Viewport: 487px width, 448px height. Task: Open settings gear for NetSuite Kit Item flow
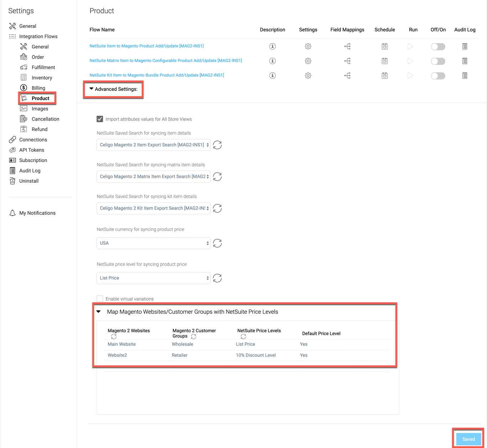(x=308, y=75)
